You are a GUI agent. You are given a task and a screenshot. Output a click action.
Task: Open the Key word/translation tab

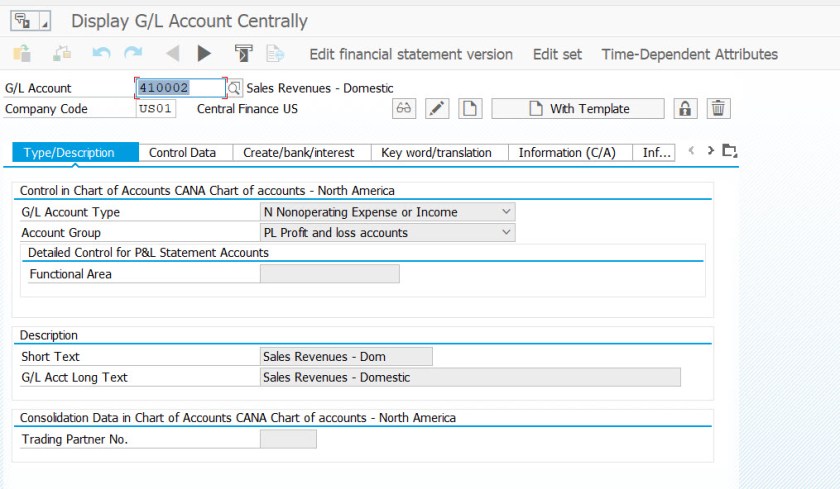pyautogui.click(x=436, y=153)
